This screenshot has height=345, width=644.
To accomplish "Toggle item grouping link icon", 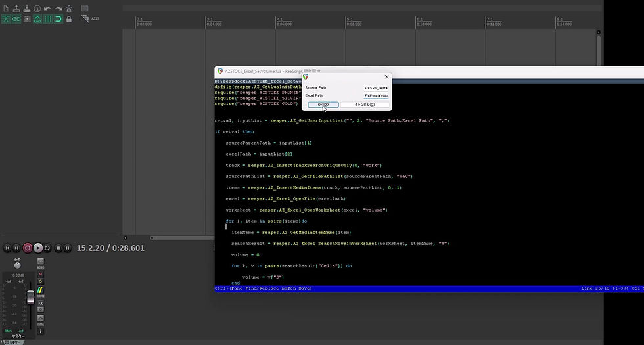I will coord(16,19).
